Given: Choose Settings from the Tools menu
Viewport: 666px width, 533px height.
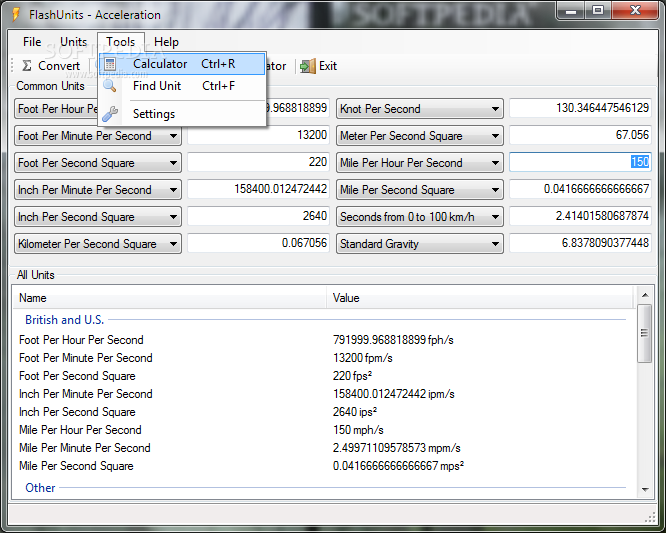Looking at the screenshot, I should tap(182, 114).
